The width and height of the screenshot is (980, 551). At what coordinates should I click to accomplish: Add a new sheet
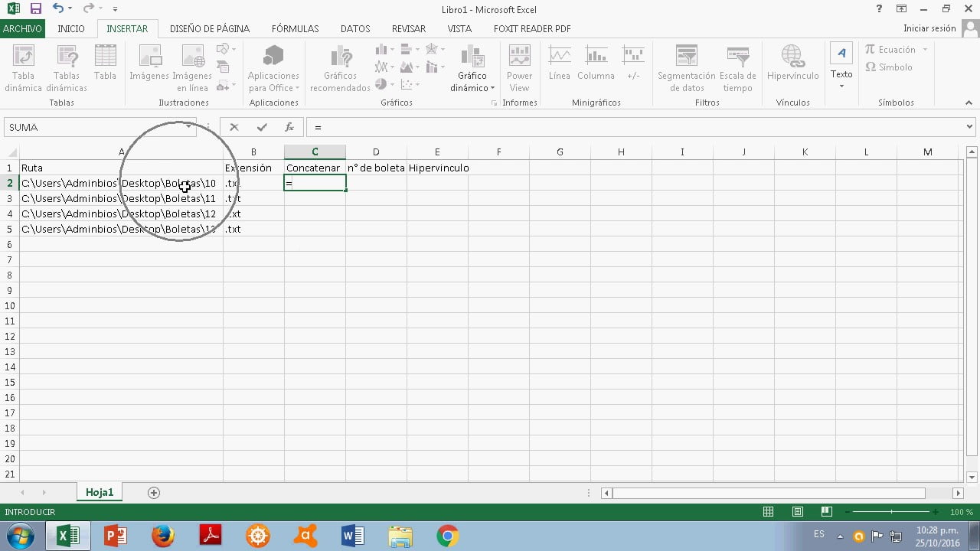point(154,493)
